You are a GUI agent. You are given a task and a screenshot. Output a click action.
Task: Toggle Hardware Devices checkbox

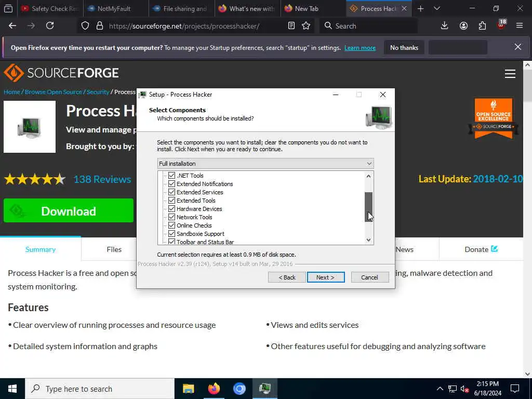pos(171,209)
